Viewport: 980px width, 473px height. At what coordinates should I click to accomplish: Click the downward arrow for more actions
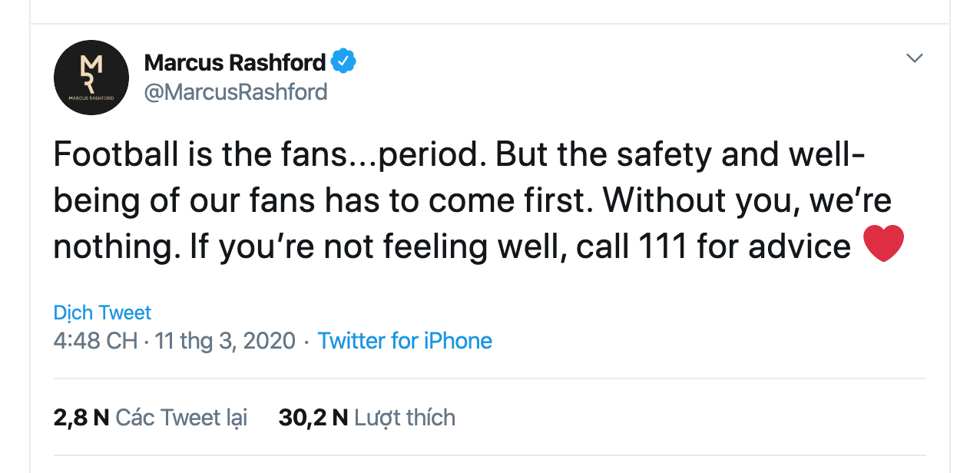pyautogui.click(x=914, y=57)
